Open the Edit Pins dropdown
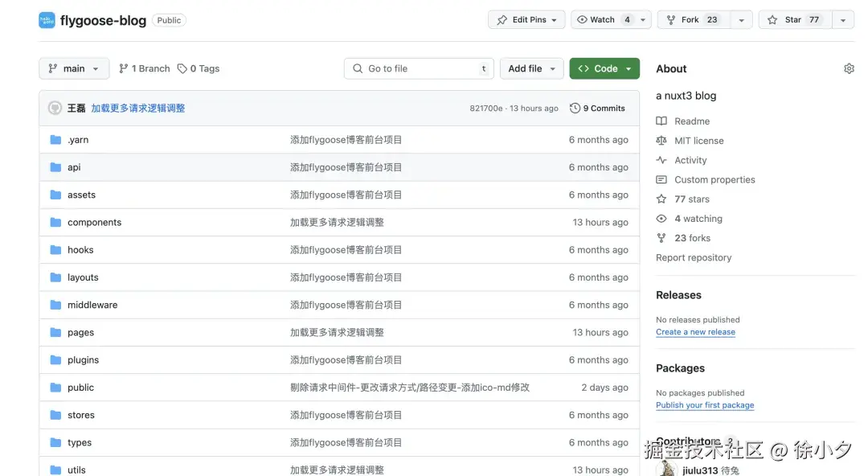The height and width of the screenshot is (476, 868). (526, 20)
